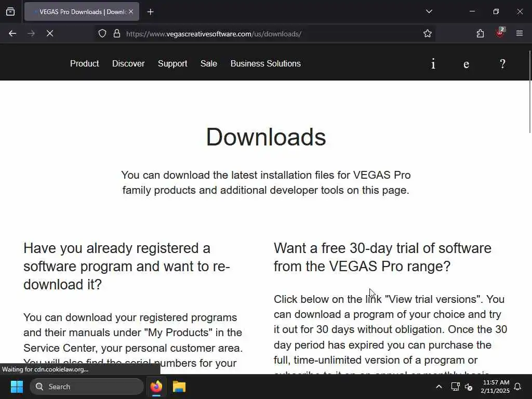Open the uBlock Origin extension icon
The image size is (532, 399).
click(500, 33)
